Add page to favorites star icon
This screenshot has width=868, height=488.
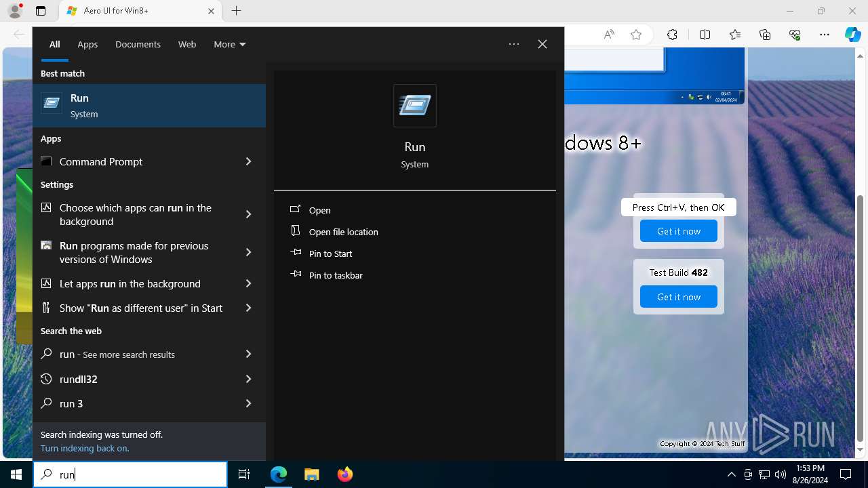636,35
